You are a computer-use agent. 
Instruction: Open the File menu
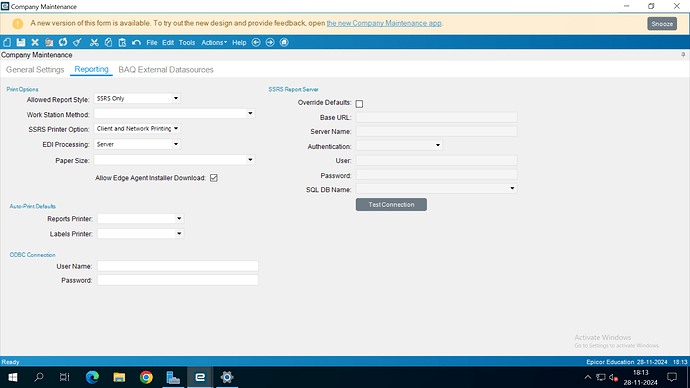(152, 43)
